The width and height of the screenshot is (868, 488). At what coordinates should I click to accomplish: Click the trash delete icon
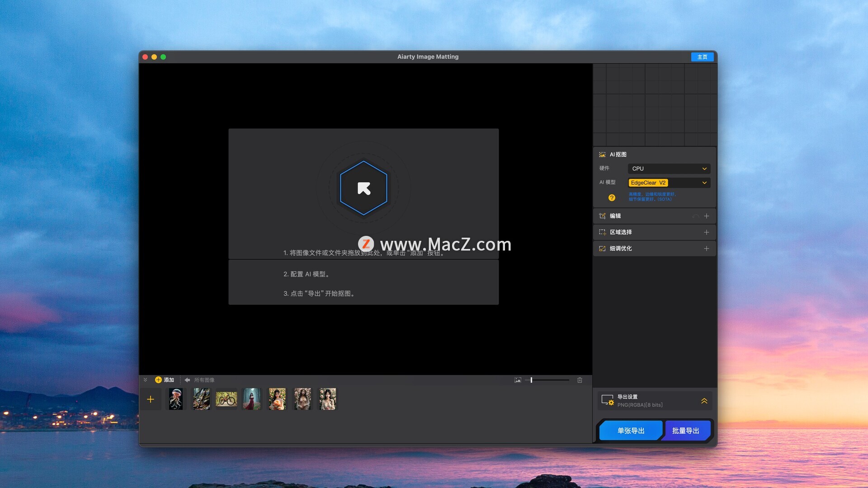580,380
